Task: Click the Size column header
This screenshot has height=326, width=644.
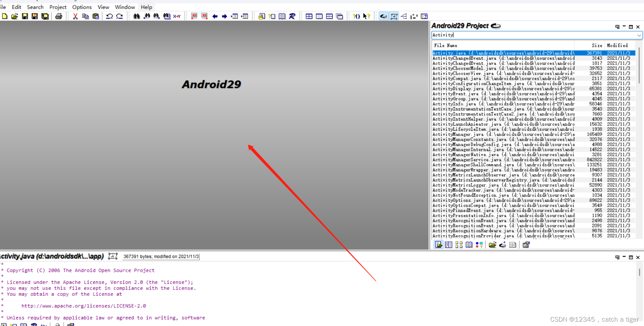Action: (x=589, y=45)
